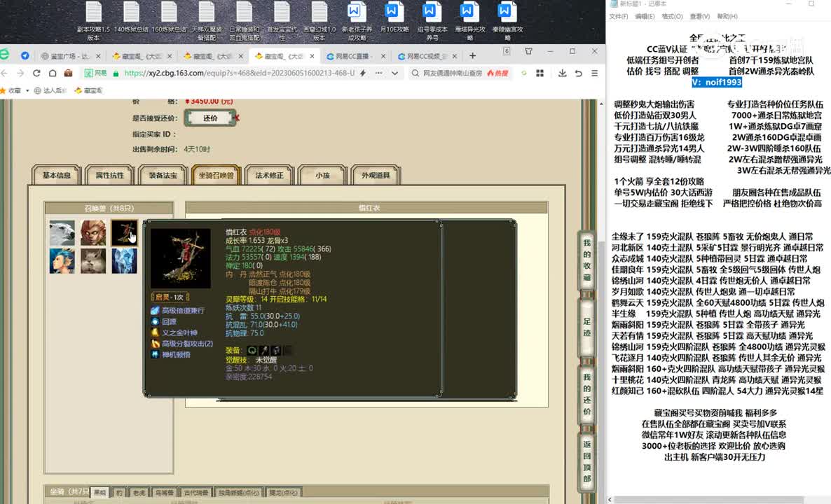Open the 装备法宝 tab

tap(163, 175)
